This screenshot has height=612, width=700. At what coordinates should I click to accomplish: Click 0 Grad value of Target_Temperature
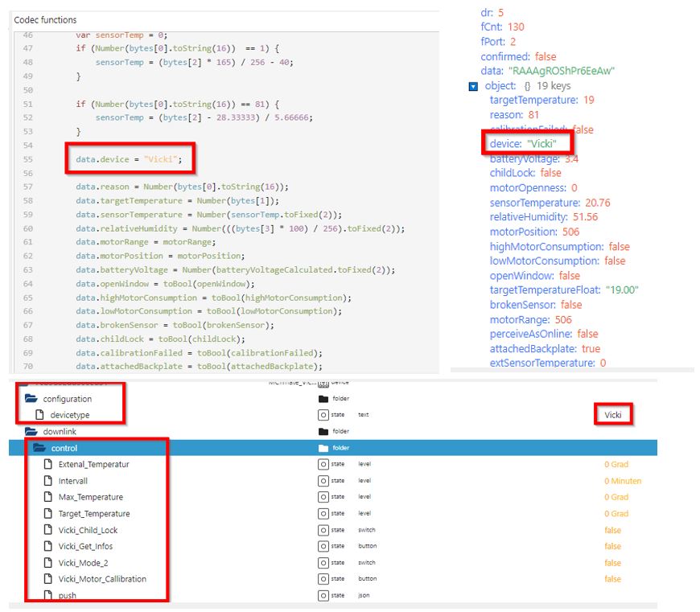tap(616, 513)
